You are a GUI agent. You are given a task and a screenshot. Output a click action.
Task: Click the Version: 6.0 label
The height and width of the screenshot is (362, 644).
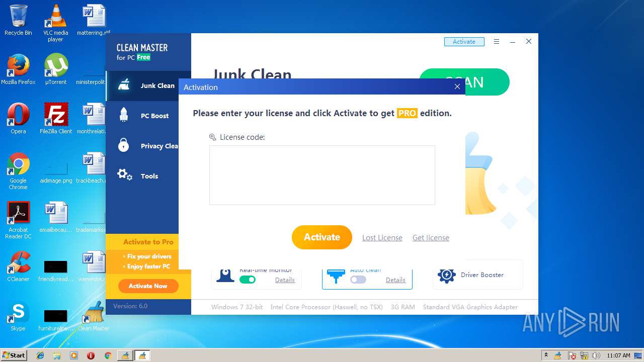tap(130, 306)
